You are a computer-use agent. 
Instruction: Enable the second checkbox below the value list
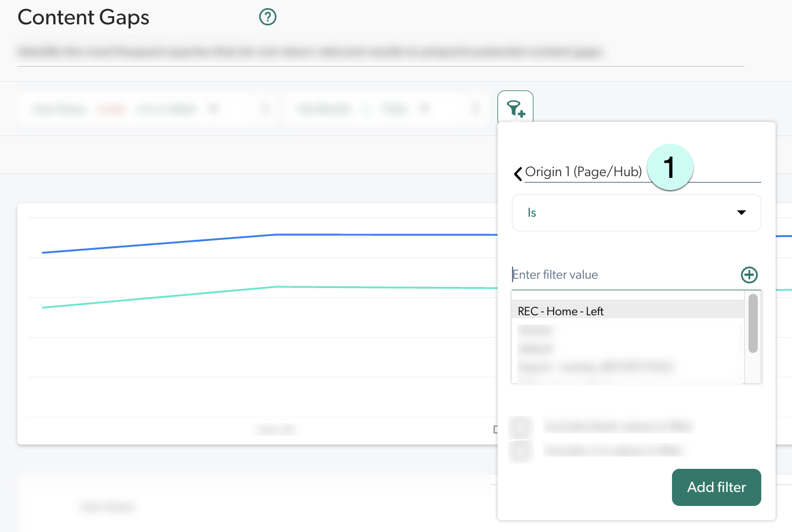(x=521, y=451)
